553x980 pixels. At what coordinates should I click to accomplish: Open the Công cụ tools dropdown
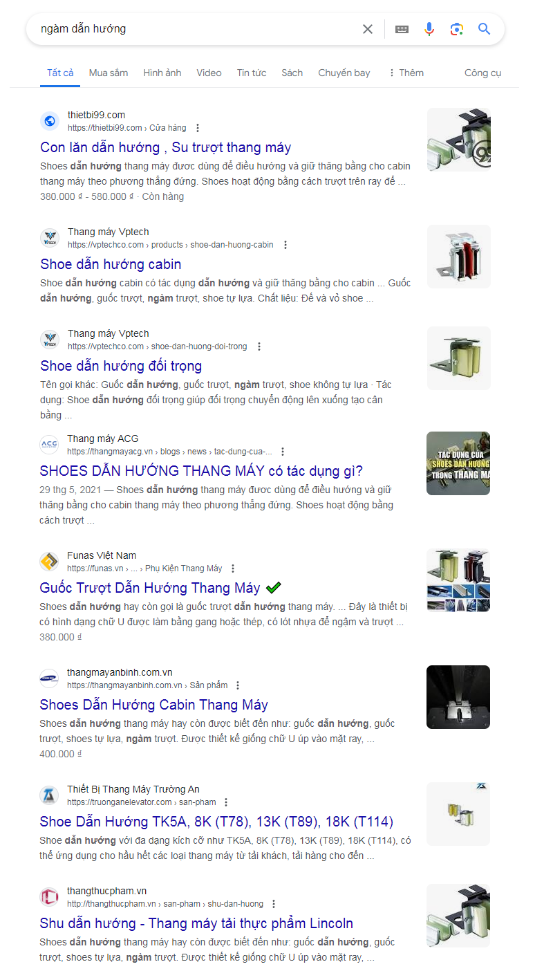tap(482, 73)
